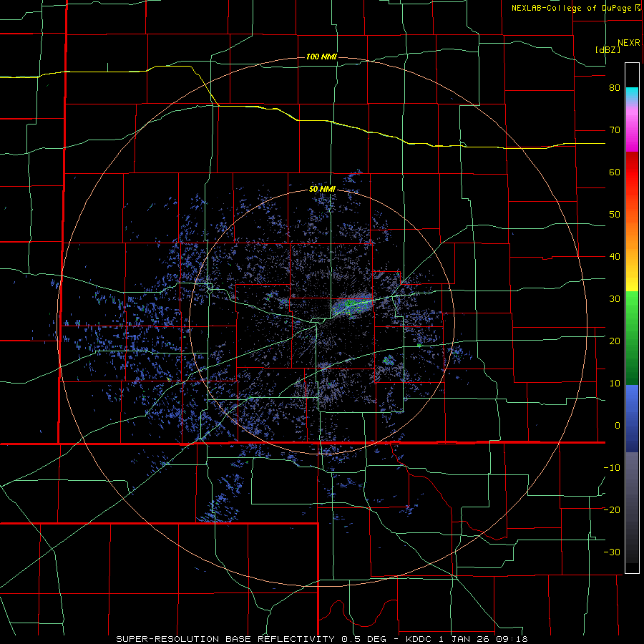Click the 100 NMI range ring label
This screenshot has width=644, height=644.
pyautogui.click(x=321, y=57)
